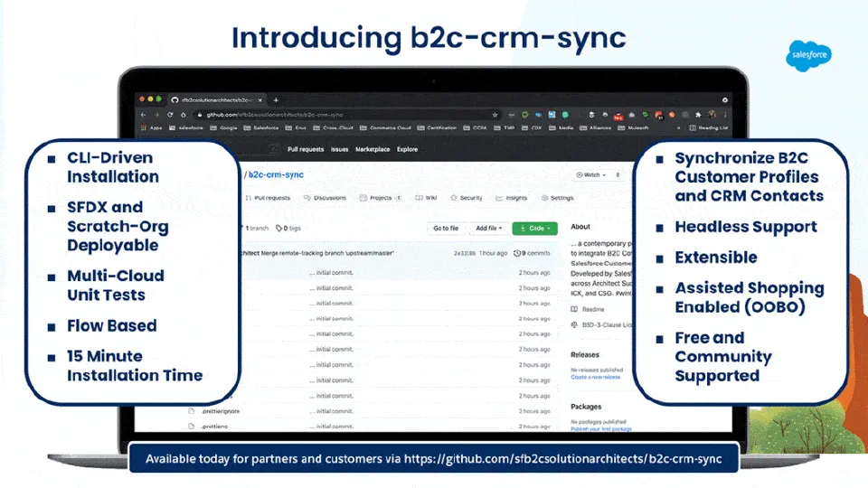Open Pull requests in GitHub header
The width and height of the screenshot is (868, 488).
coord(306,149)
